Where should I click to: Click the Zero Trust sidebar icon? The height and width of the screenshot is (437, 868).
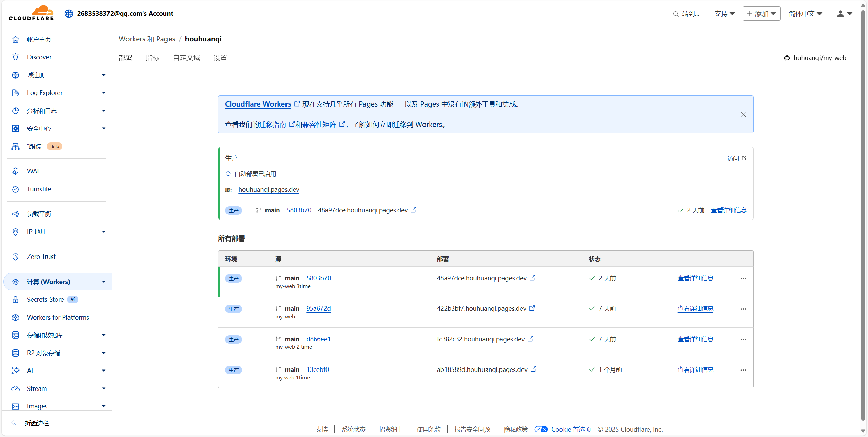(x=15, y=257)
